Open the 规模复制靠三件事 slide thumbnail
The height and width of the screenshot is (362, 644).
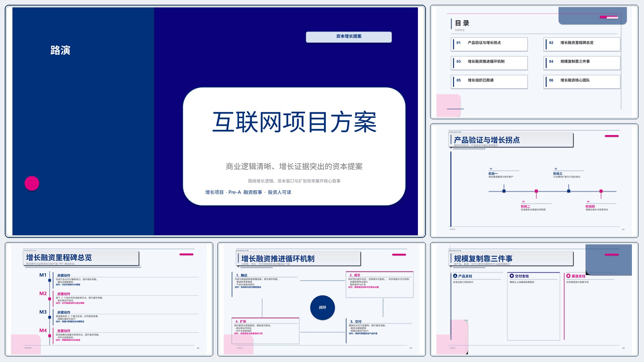(x=534, y=299)
